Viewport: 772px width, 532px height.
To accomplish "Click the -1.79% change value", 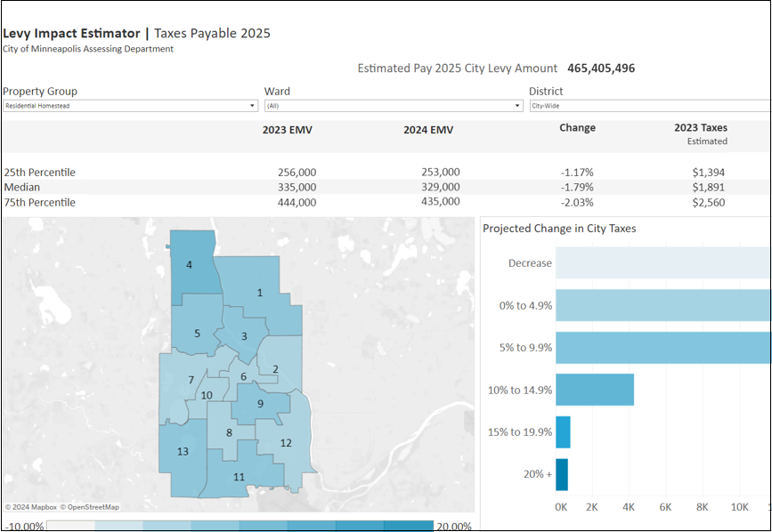I will point(577,188).
